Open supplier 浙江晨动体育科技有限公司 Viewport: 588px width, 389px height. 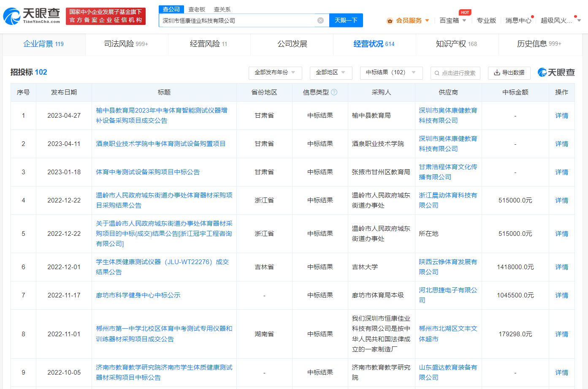click(448, 200)
